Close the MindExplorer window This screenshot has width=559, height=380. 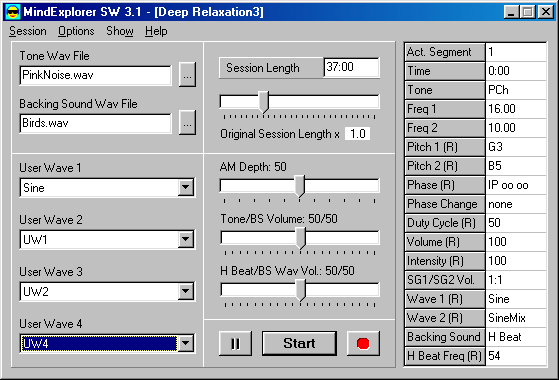[546, 12]
